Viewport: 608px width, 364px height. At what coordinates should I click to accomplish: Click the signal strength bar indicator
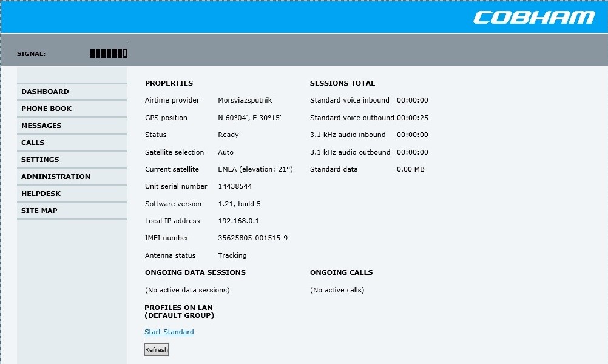[x=109, y=53]
